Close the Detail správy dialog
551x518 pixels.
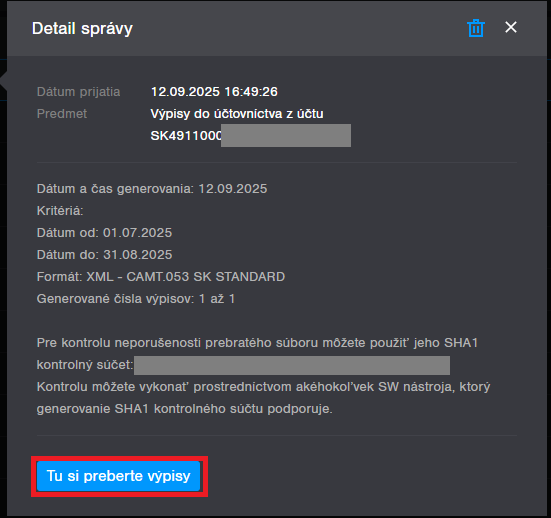click(511, 27)
